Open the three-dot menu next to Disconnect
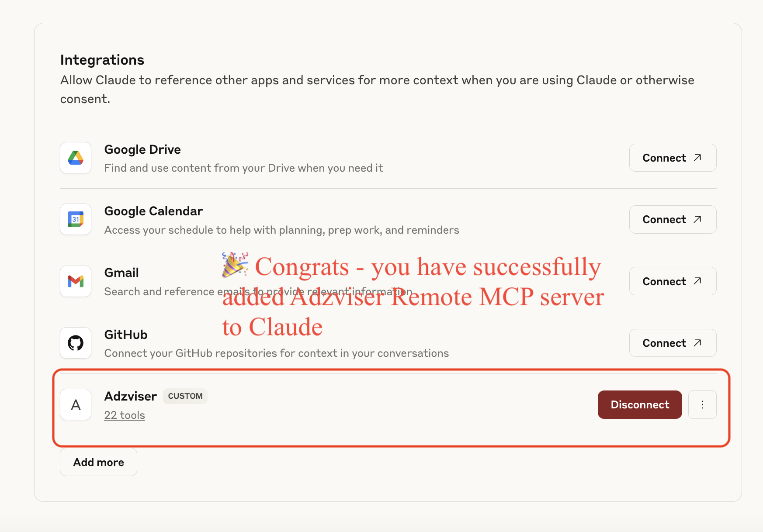 (702, 404)
